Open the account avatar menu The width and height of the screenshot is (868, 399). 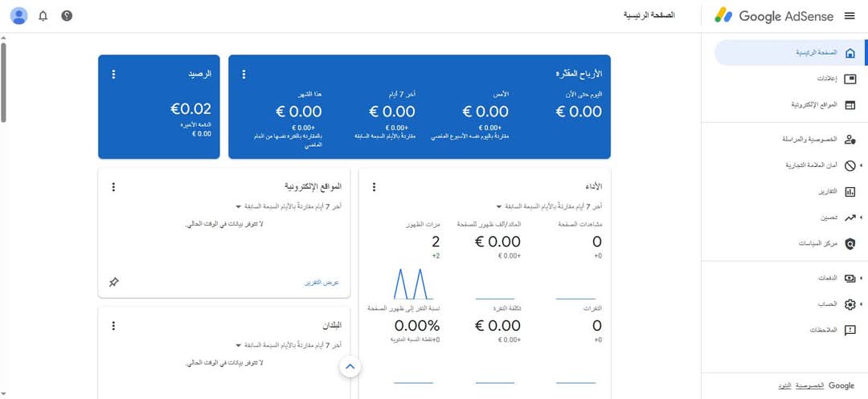(19, 16)
